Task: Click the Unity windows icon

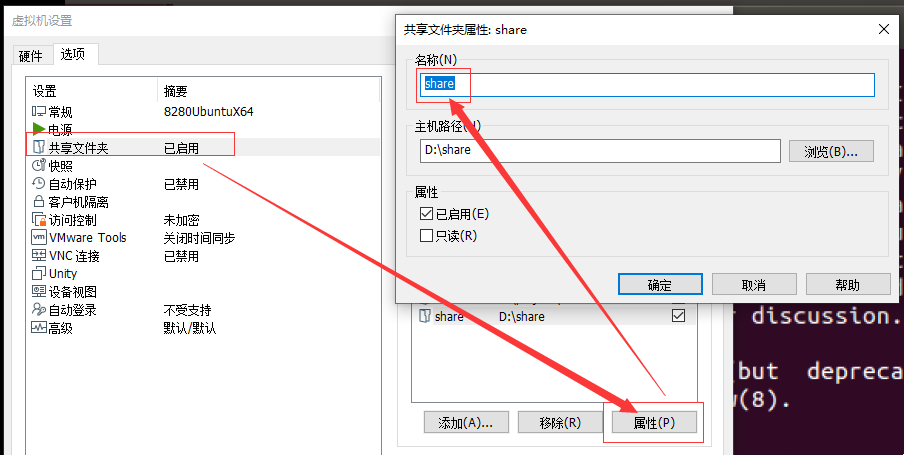Action: (x=39, y=273)
